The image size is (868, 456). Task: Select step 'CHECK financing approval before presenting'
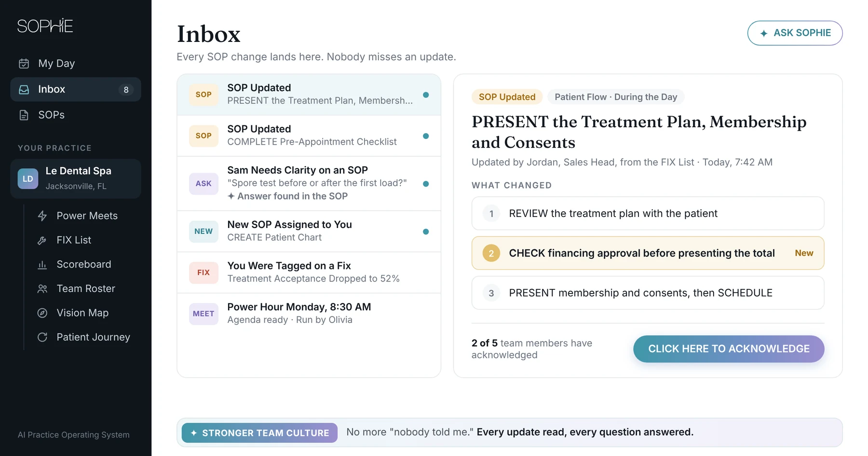point(648,253)
